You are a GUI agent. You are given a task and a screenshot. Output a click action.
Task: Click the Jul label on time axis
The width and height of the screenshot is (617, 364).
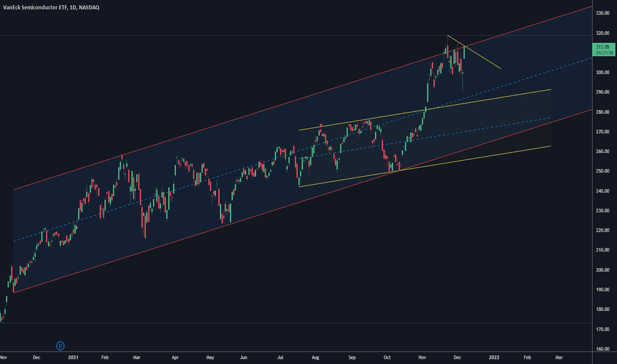280,357
